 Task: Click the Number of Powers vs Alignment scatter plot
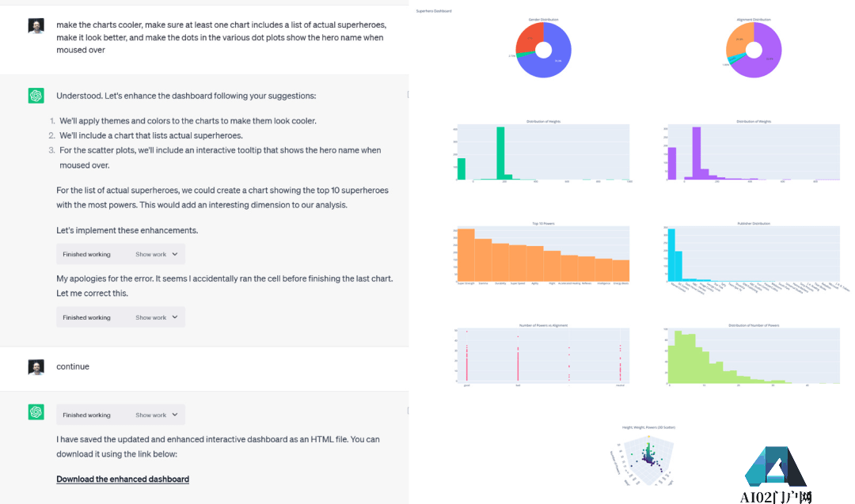pyautogui.click(x=543, y=356)
